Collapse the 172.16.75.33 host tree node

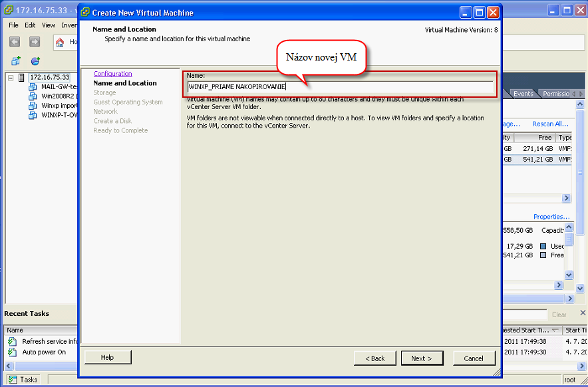tap(11, 78)
